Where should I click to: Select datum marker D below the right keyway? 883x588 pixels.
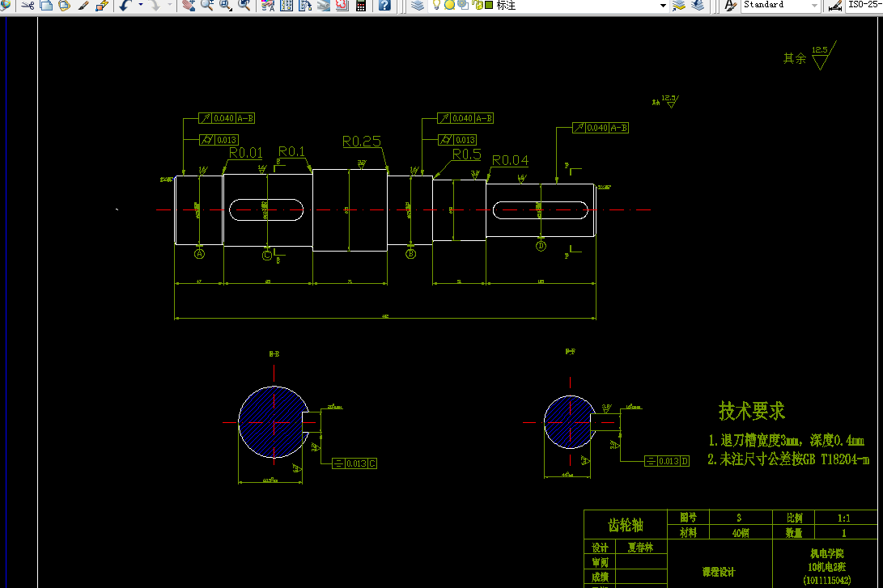point(541,246)
